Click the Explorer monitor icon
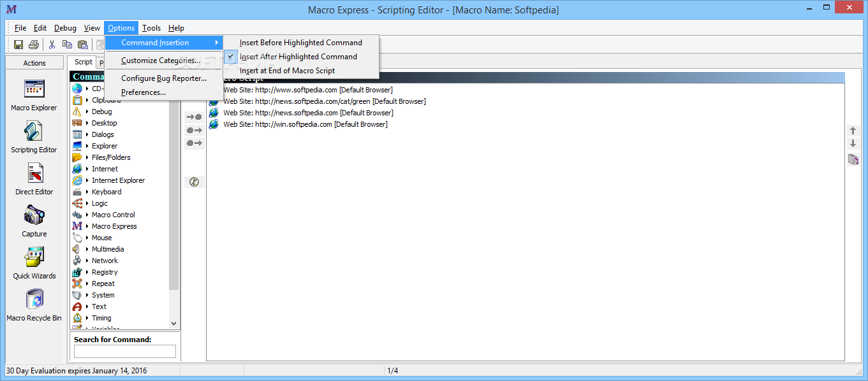The width and height of the screenshot is (868, 381). (77, 146)
